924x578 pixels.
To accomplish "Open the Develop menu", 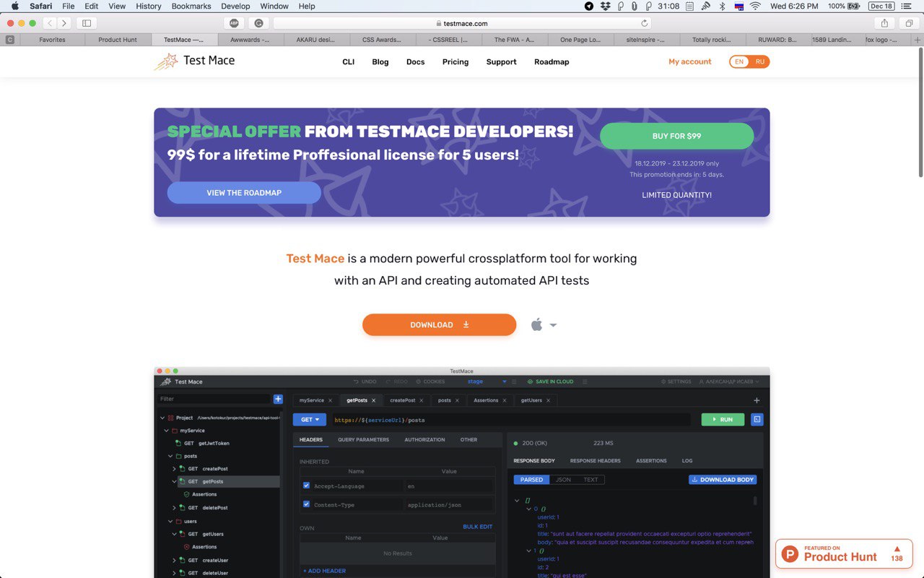I will click(235, 6).
